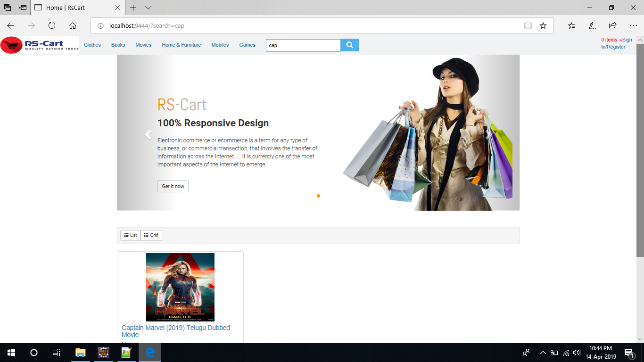Click the browser refresh icon
The width and height of the screenshot is (644, 362).
(x=52, y=25)
